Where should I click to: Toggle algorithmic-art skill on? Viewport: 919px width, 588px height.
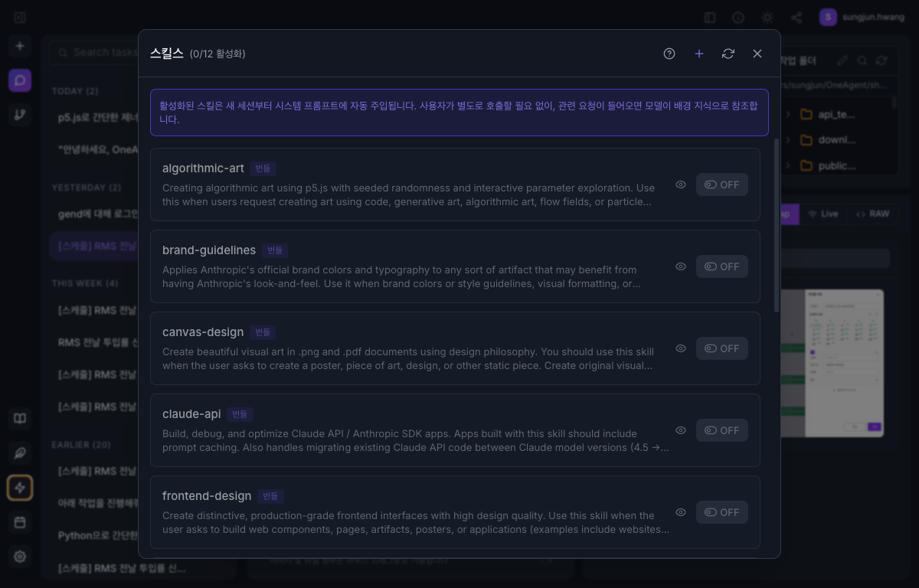(722, 185)
